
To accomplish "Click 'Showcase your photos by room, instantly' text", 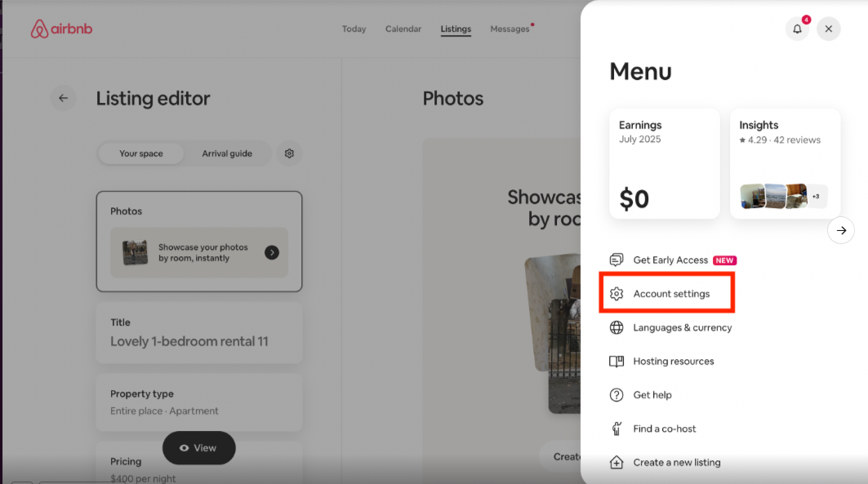I will [203, 252].
